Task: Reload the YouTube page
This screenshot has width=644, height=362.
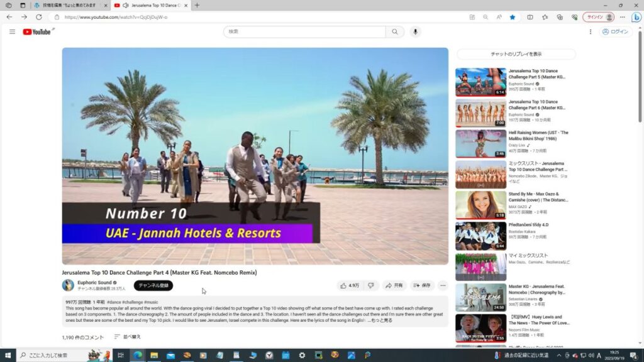Action: click(x=39, y=17)
